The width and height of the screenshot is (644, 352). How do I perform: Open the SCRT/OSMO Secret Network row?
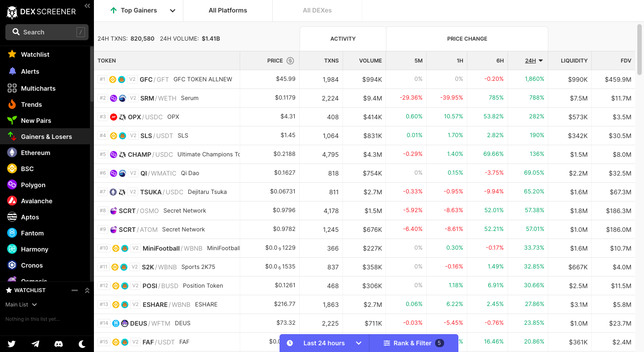pos(364,211)
